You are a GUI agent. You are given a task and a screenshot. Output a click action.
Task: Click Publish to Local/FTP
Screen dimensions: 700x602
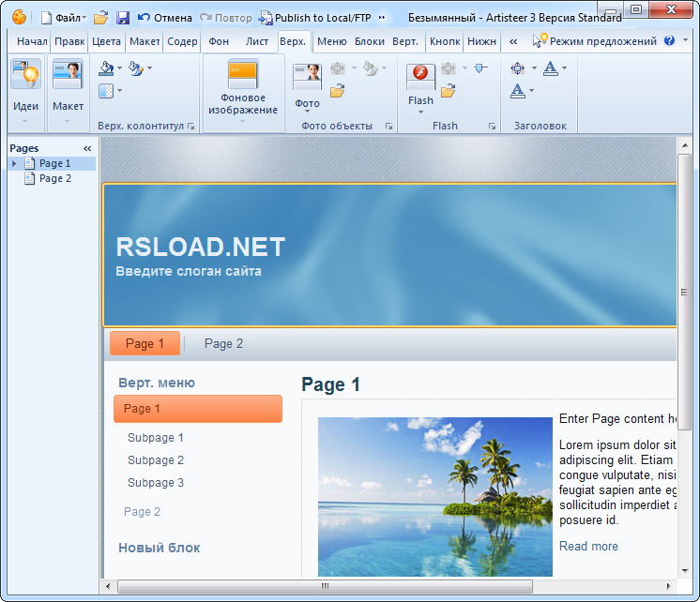(314, 18)
